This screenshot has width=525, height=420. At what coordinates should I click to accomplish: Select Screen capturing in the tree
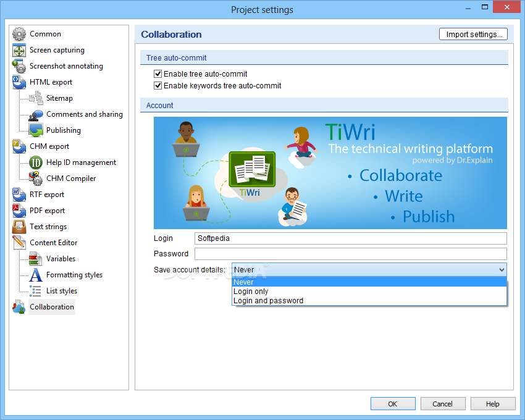[x=57, y=50]
